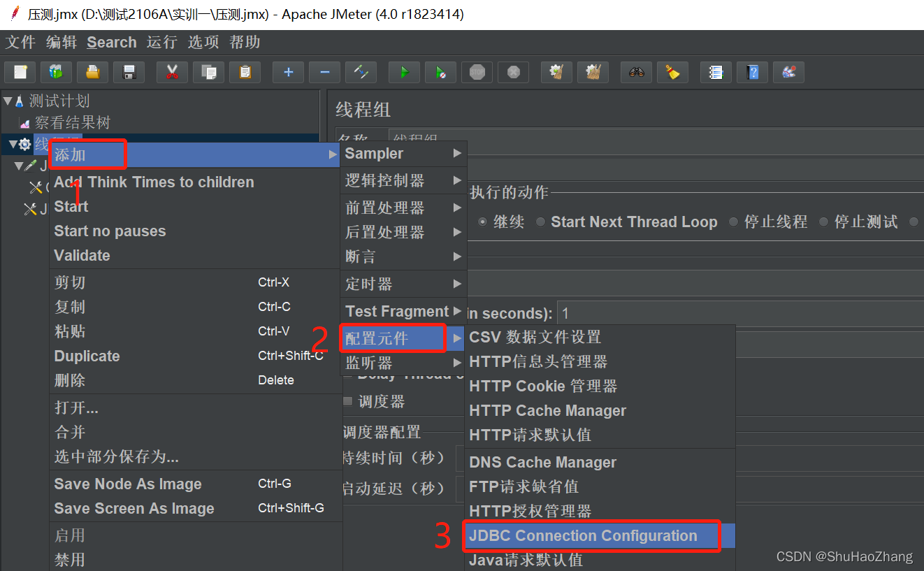
Task: Click the Clear All results toolbar icon
Action: tap(593, 72)
